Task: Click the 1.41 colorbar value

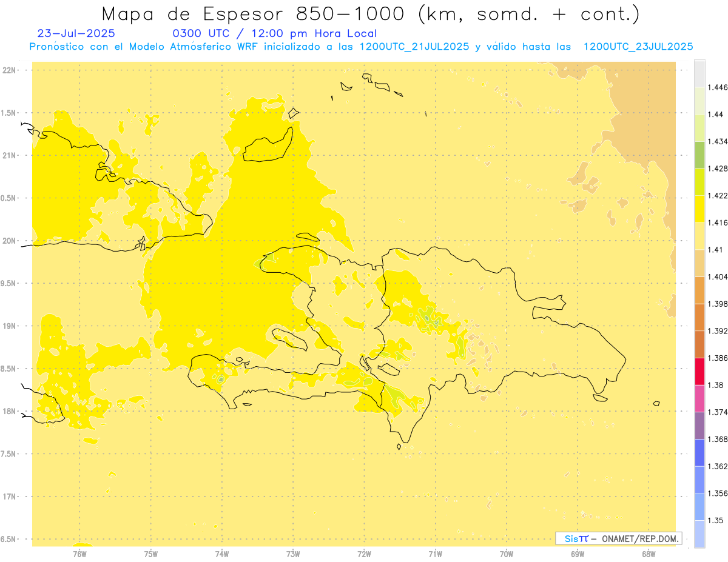Action: [x=715, y=250]
